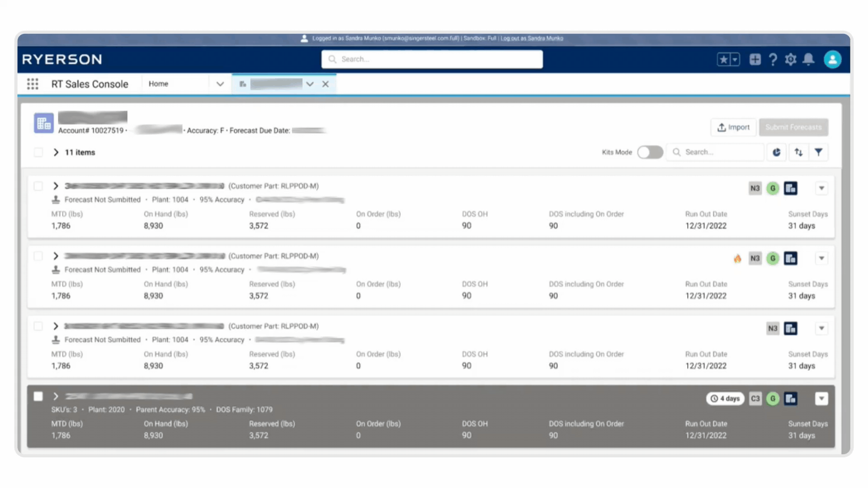
Task: Close the blurred account workspace tab
Action: click(325, 84)
